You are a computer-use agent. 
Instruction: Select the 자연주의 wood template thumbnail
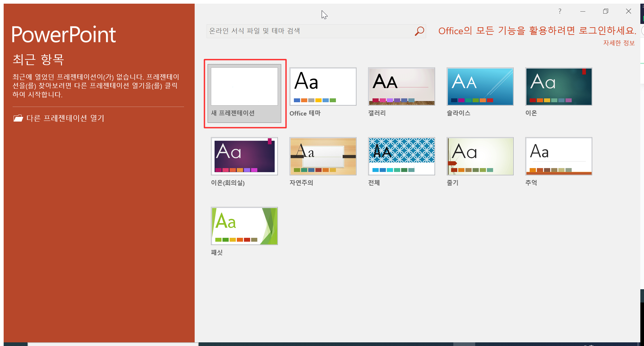[x=323, y=156]
